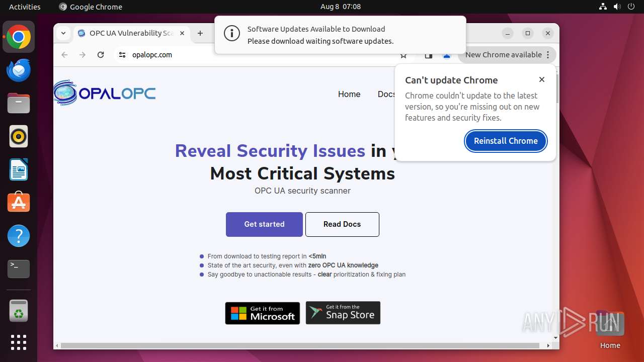
Task: Click the 'Most Critical Systems' heading
Action: 302,173
